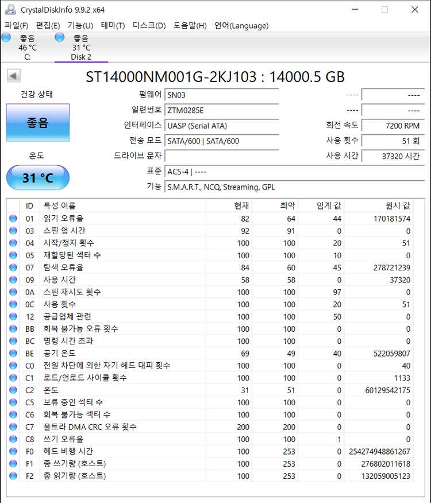Open the 도움말(H) menu
The image size is (431, 504).
click(x=190, y=25)
